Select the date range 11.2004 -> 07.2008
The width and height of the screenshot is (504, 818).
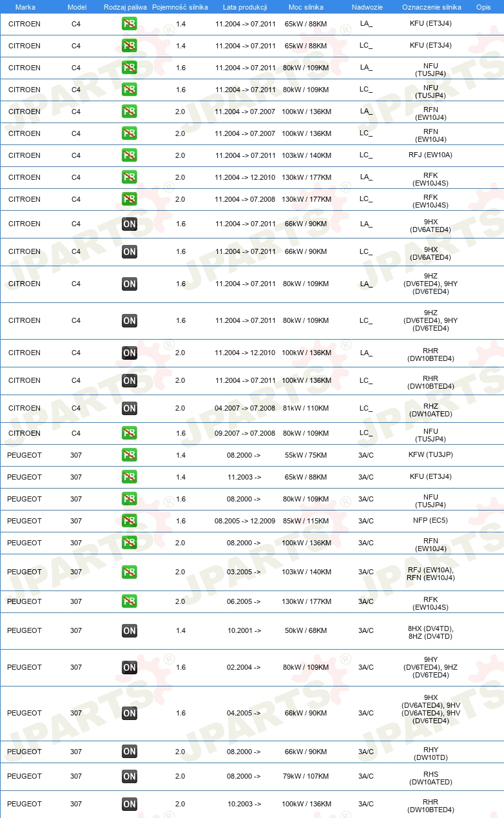point(245,199)
